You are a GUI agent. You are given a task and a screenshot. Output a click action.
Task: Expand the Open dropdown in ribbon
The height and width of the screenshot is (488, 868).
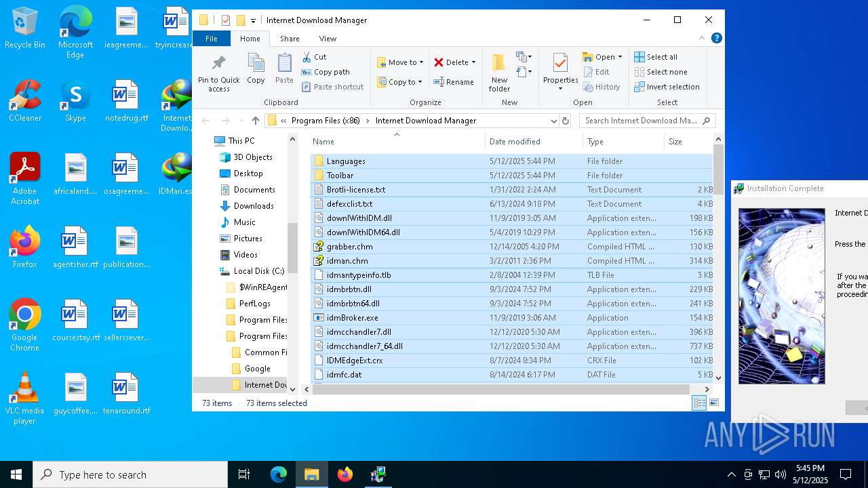619,57
